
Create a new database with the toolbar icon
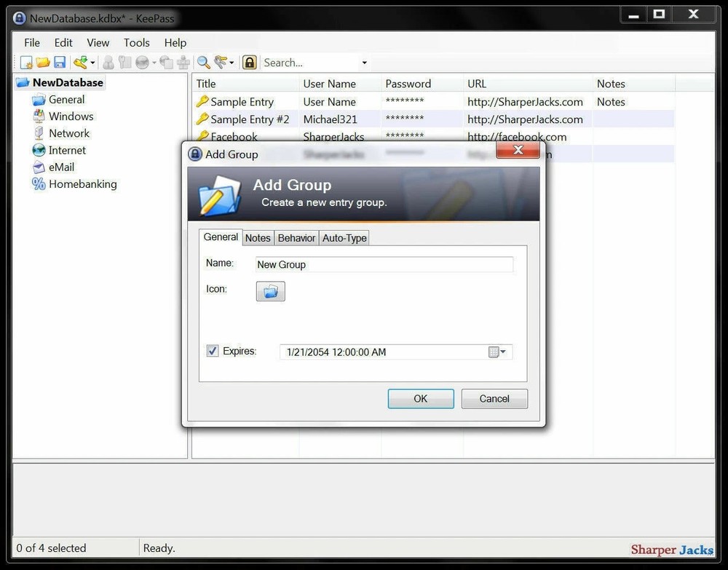tap(25, 62)
